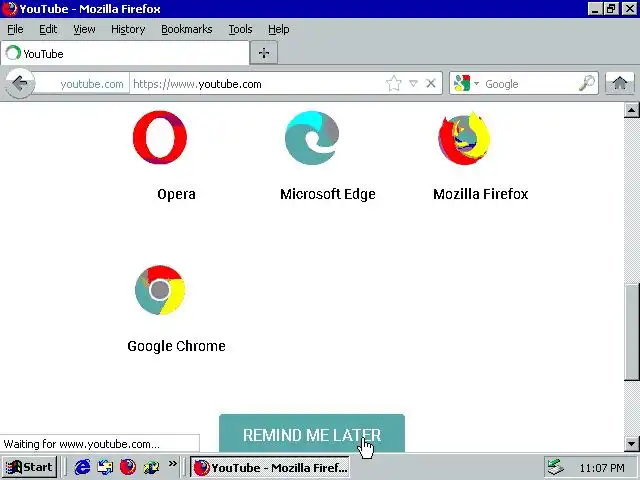Click the Show Desktop quick launch icon
This screenshot has height=480, width=640.
pos(105,467)
